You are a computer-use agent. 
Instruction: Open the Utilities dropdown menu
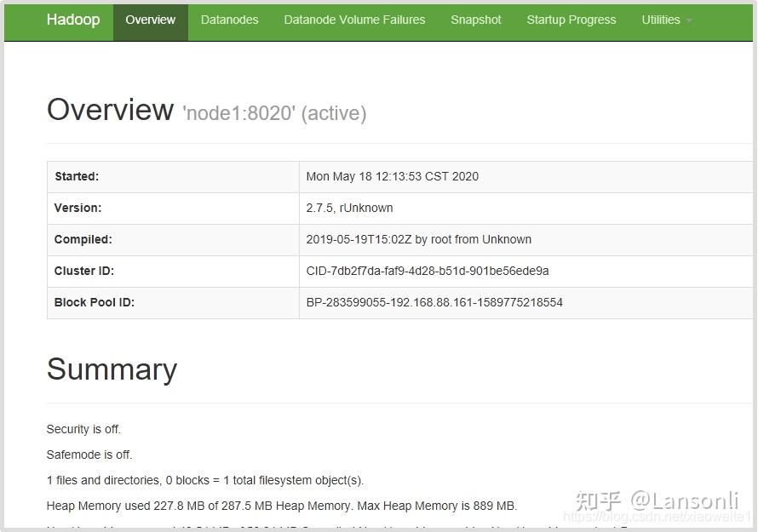[660, 20]
